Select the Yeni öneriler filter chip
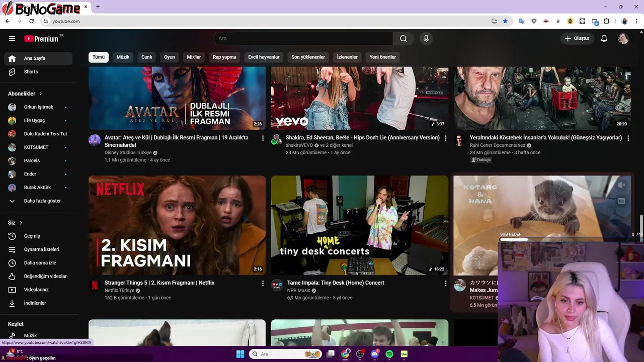The image size is (644, 362). 383,57
